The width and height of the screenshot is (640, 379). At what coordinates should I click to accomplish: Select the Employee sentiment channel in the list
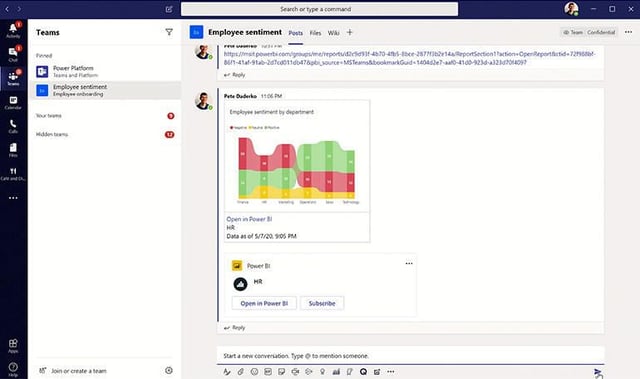click(105, 90)
